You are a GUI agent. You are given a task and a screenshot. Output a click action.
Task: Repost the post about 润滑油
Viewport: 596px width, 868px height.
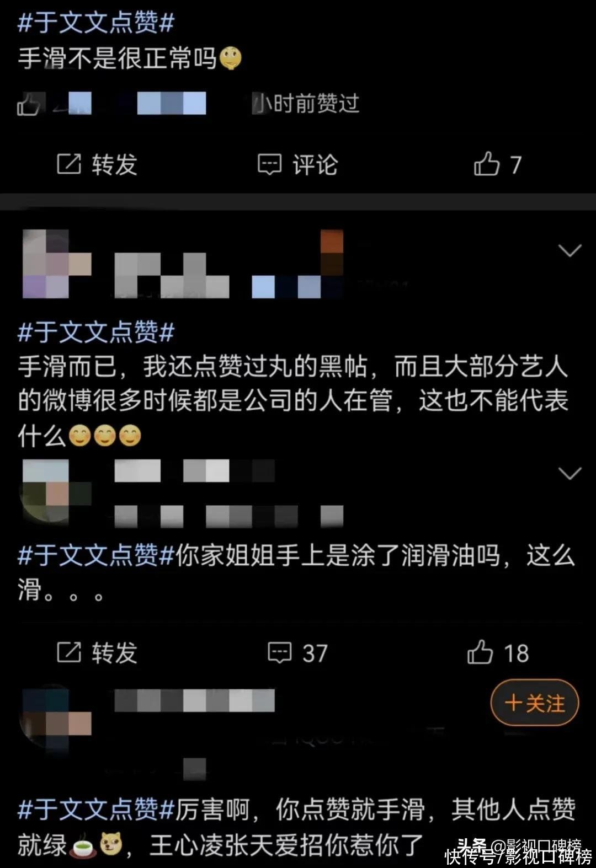click(97, 653)
